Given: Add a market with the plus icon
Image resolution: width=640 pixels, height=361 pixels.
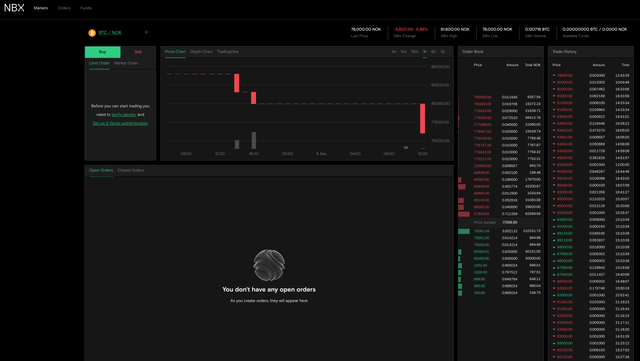Looking at the screenshot, I should (147, 32).
